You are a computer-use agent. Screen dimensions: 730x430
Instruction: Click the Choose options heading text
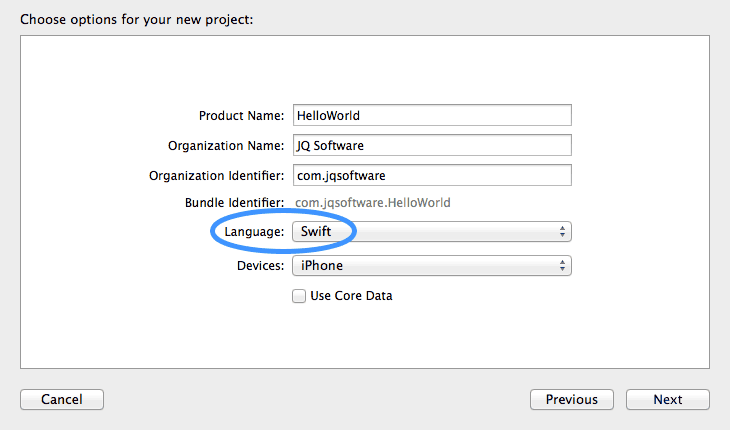136,19
